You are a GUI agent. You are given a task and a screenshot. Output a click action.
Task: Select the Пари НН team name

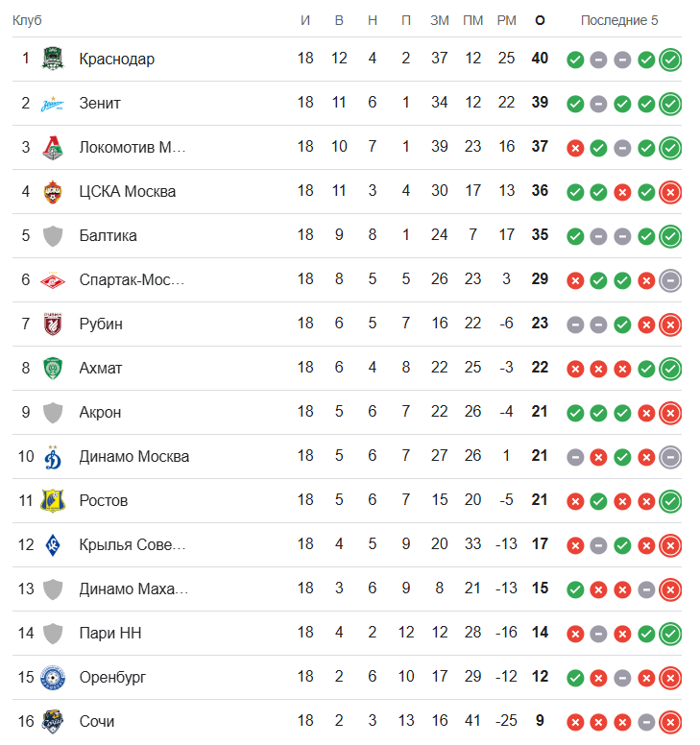click(109, 633)
